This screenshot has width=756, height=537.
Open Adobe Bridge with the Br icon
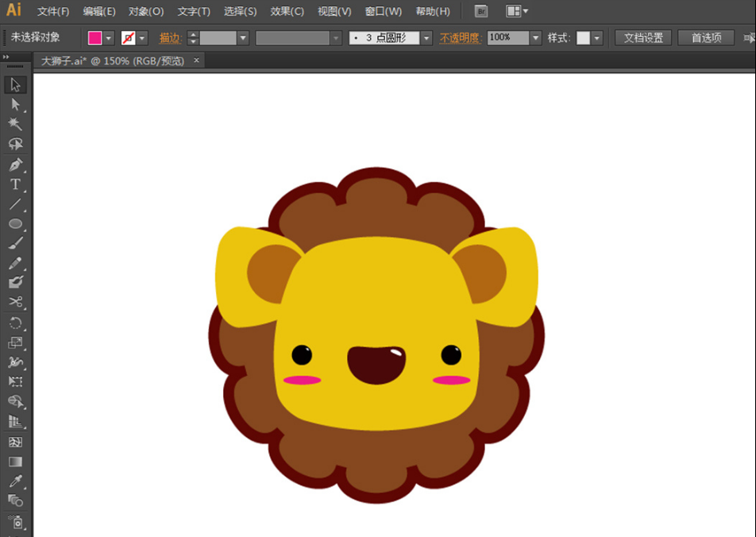pyautogui.click(x=481, y=11)
